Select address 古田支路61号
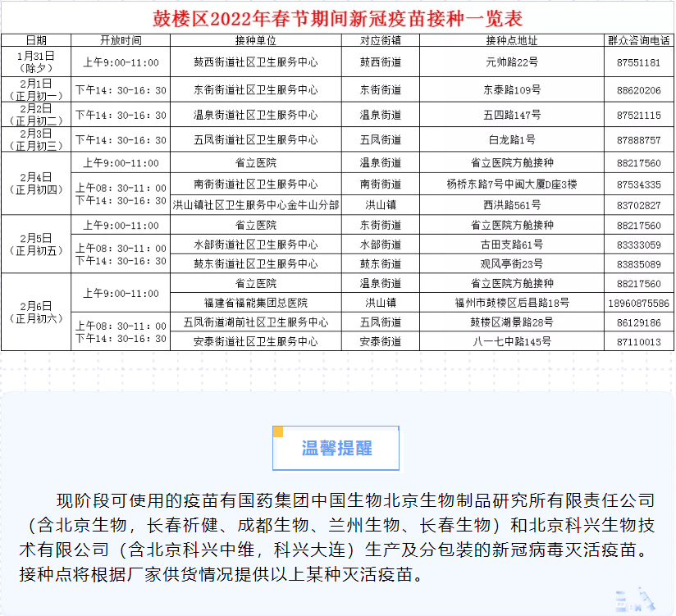Screen dimensions: 676x616 click(x=512, y=244)
